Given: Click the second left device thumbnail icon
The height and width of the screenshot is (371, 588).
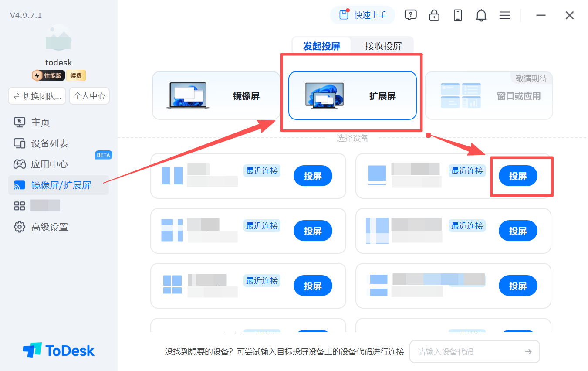Looking at the screenshot, I should [x=172, y=230].
